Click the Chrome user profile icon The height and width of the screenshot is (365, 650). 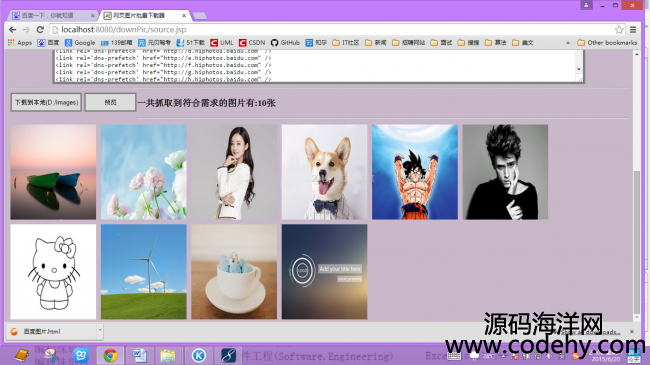point(586,5)
